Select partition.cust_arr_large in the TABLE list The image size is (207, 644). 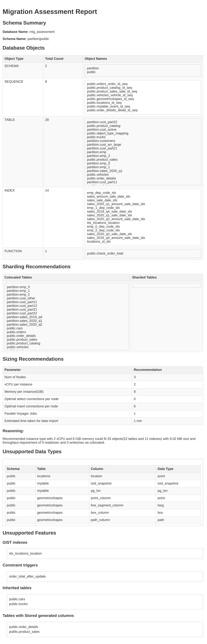(x=104, y=145)
